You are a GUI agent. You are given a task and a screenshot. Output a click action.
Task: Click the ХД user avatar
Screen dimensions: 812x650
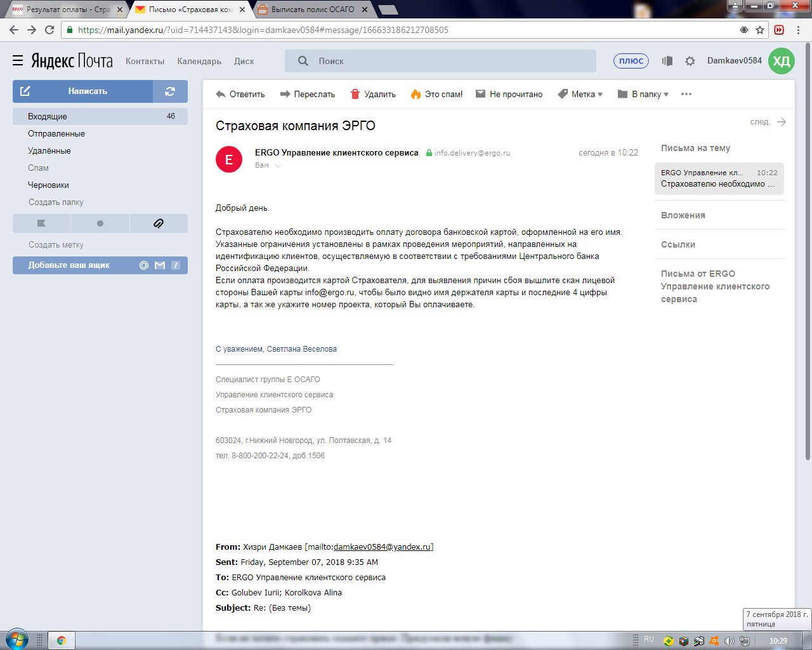pyautogui.click(x=782, y=61)
